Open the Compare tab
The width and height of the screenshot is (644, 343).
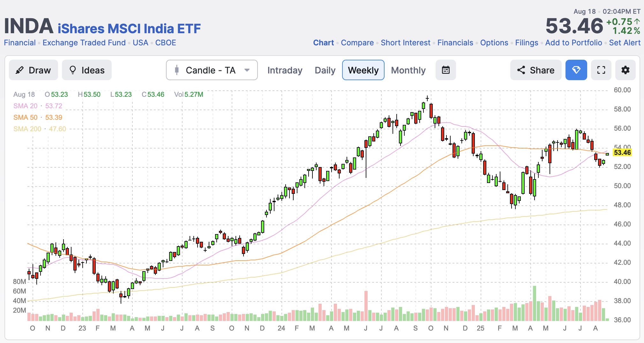point(357,43)
